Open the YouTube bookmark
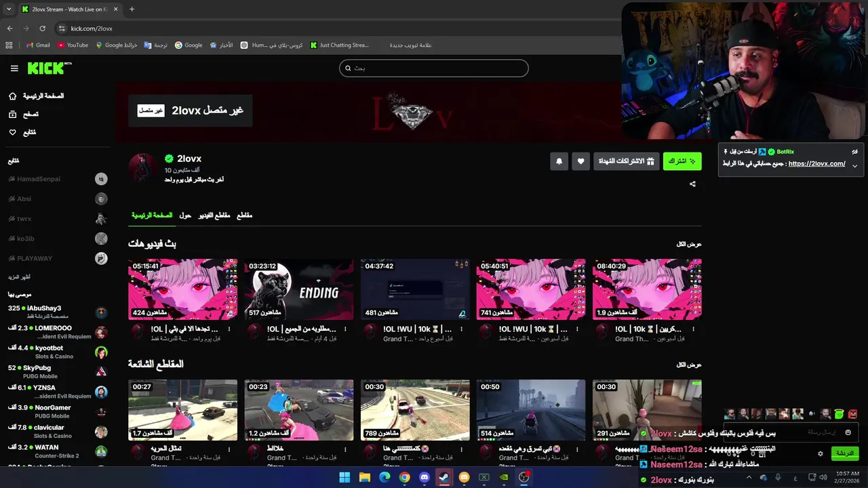Image resolution: width=868 pixels, height=488 pixels. coord(73,45)
